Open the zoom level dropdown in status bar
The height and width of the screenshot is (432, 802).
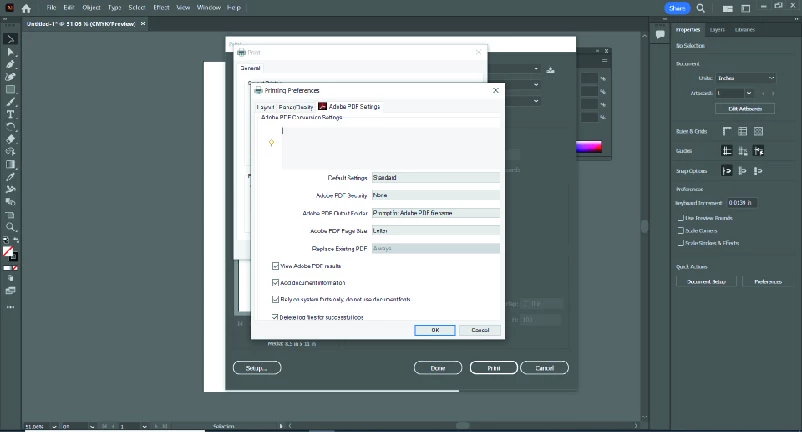click(x=54, y=426)
